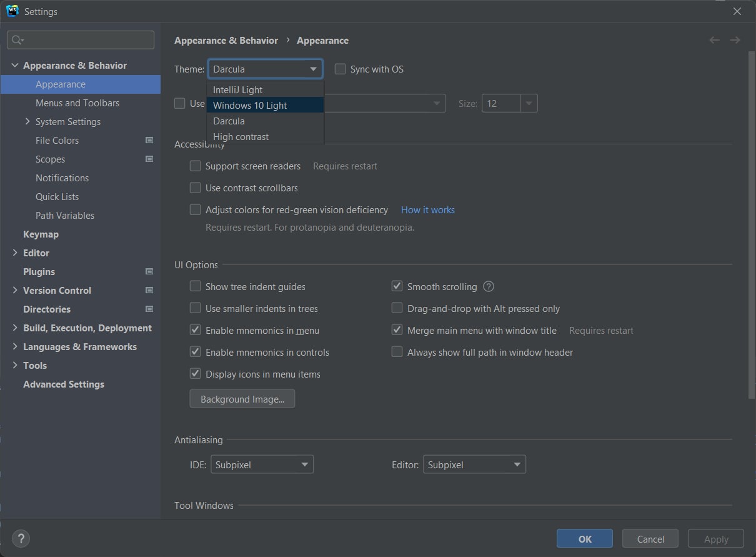Open the IDE antialiasing dropdown
This screenshot has height=557, width=756.
coord(262,464)
